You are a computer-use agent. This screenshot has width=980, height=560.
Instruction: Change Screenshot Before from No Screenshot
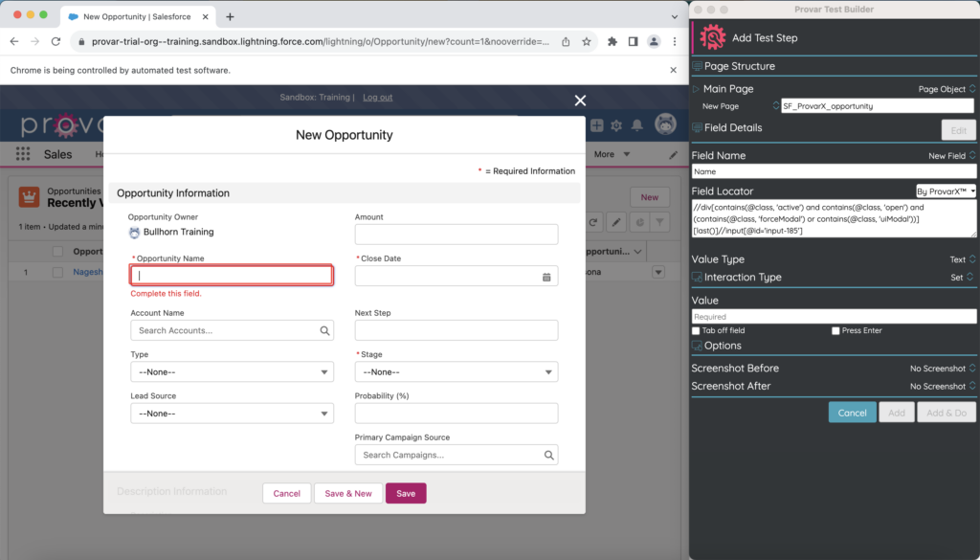pyautogui.click(x=942, y=368)
